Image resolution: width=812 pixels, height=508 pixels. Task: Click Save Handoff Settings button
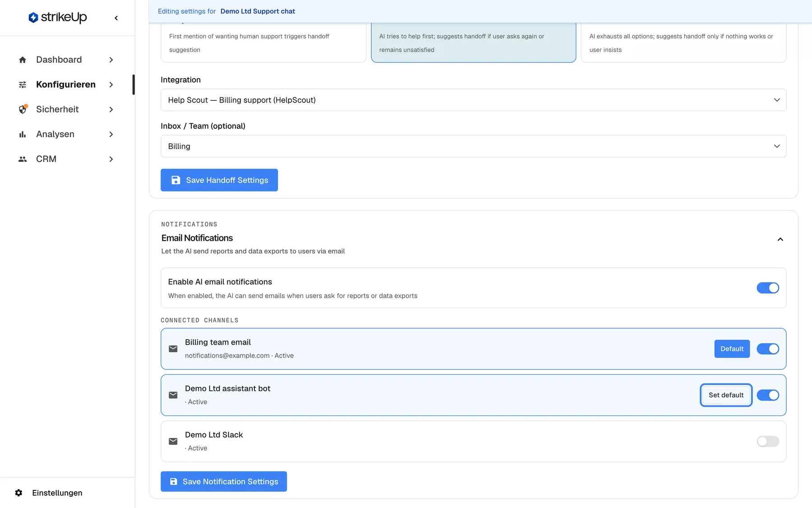[219, 180]
